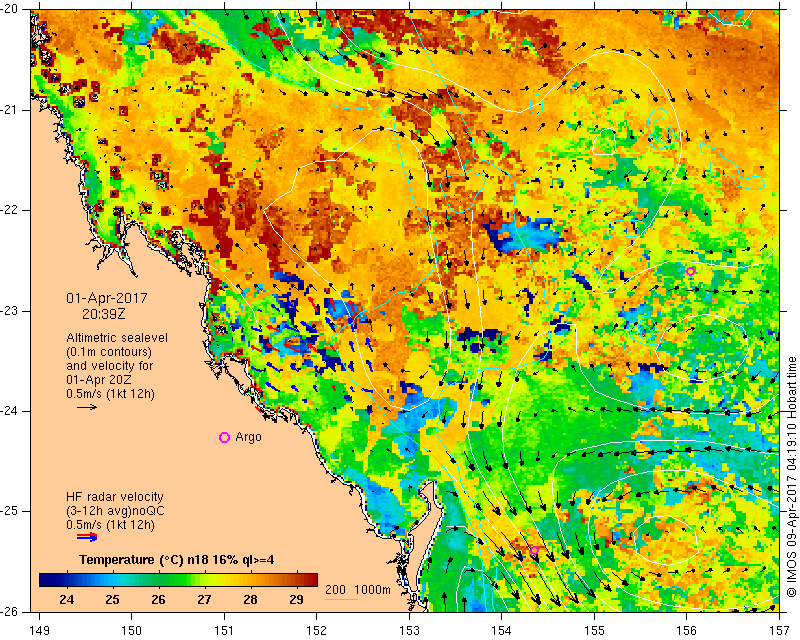Click the '29' colorbar tick label

(x=296, y=599)
